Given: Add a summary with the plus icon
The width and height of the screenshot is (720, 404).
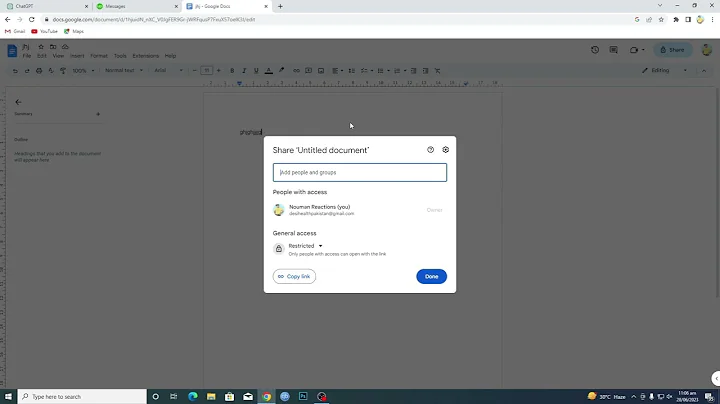Looking at the screenshot, I should pyautogui.click(x=98, y=114).
